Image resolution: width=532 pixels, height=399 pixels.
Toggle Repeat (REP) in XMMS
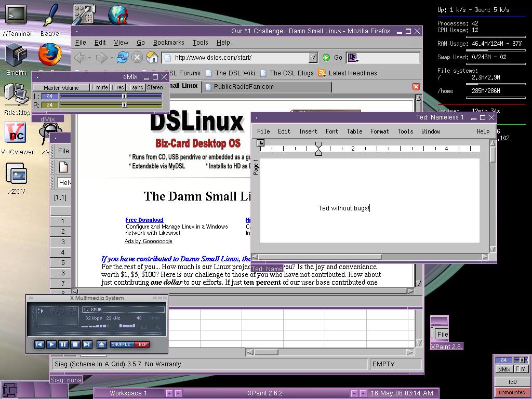coord(142,344)
